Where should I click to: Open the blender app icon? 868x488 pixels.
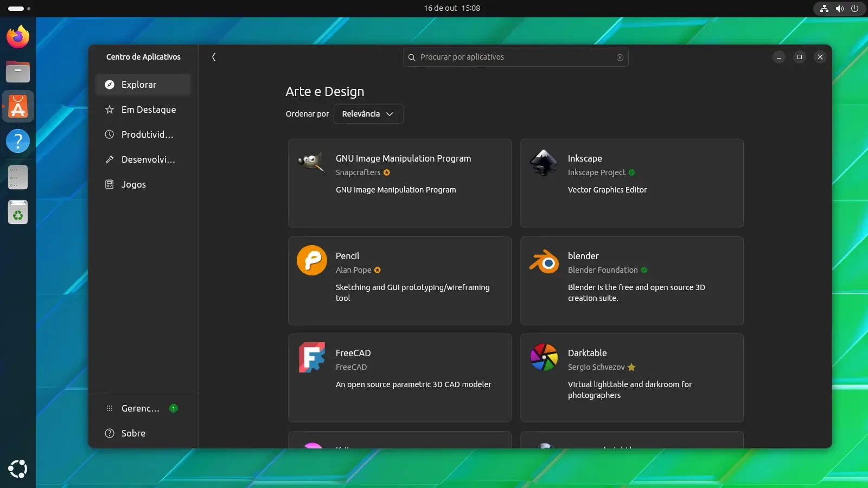coord(544,261)
